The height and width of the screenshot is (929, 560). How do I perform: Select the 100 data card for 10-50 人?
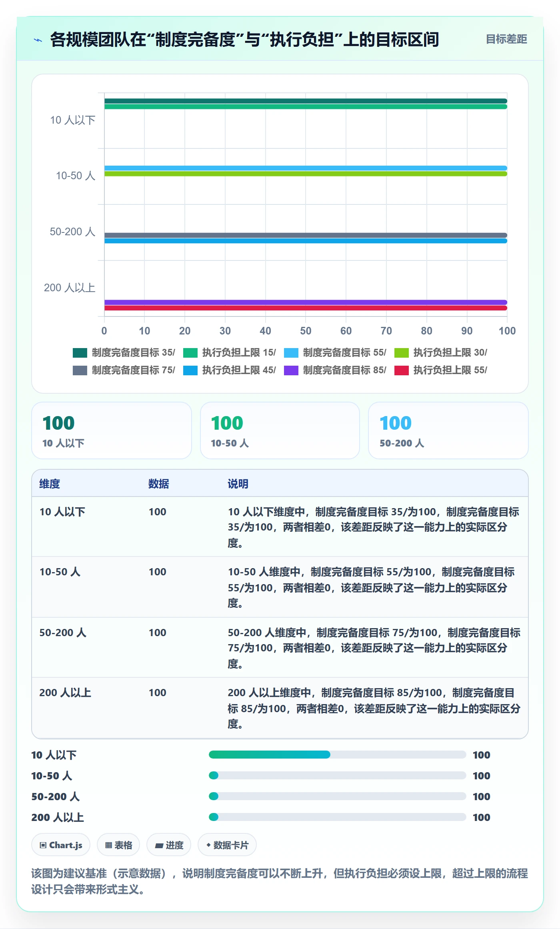[x=280, y=430]
